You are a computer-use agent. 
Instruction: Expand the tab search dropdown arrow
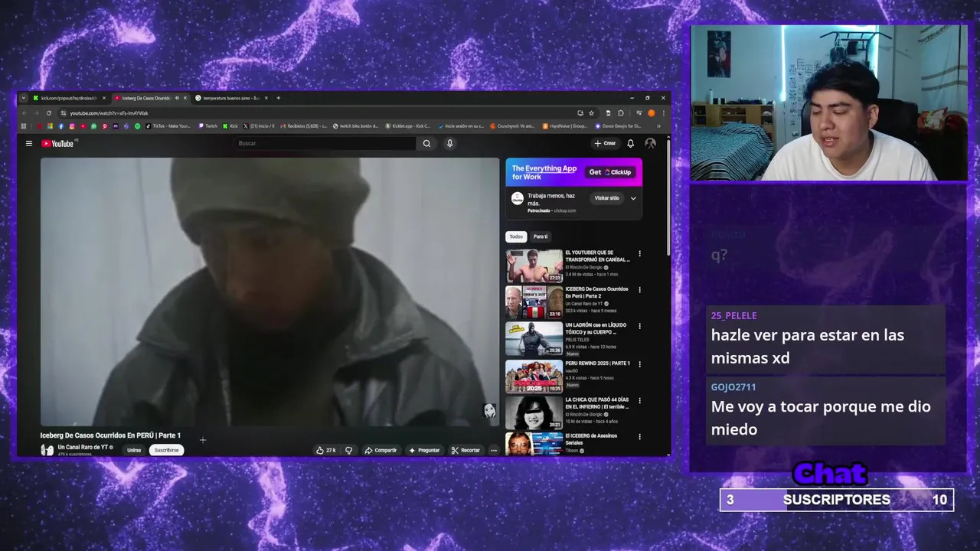tap(23, 98)
